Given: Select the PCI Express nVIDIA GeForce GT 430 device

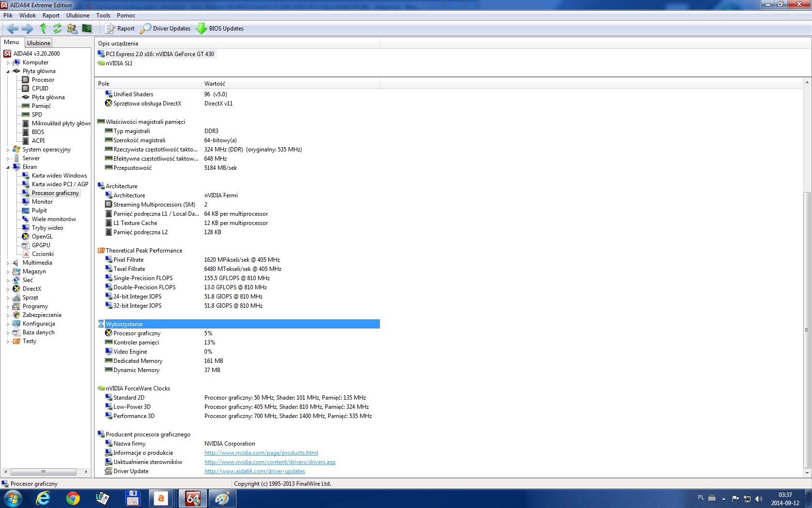Looking at the screenshot, I should (x=156, y=54).
